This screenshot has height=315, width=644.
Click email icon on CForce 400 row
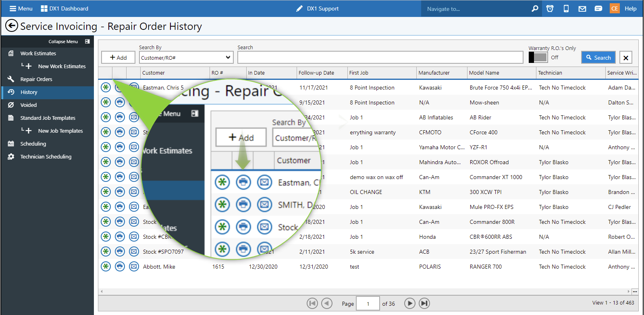click(134, 132)
